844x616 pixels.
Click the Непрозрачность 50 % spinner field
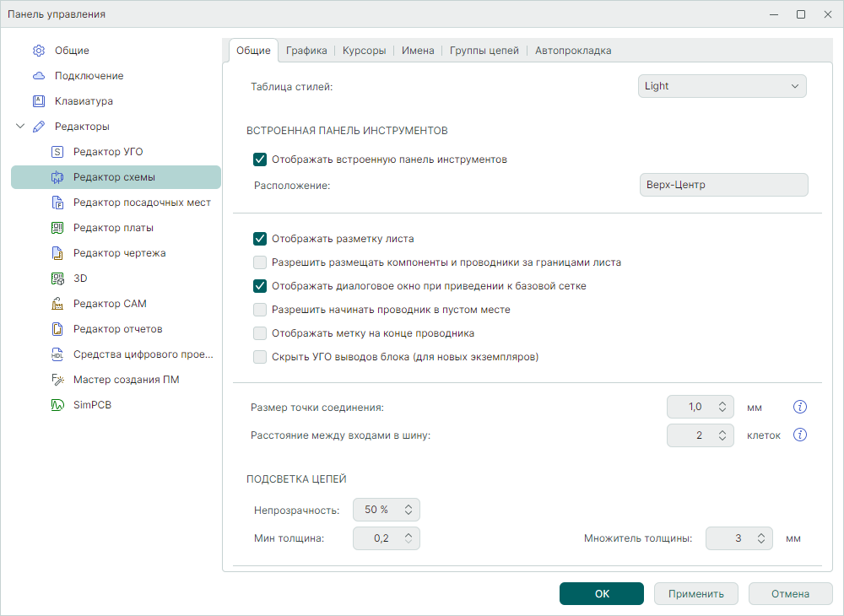[x=376, y=510]
